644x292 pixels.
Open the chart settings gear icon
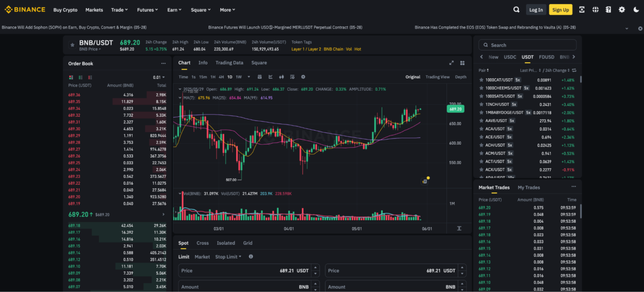point(303,77)
